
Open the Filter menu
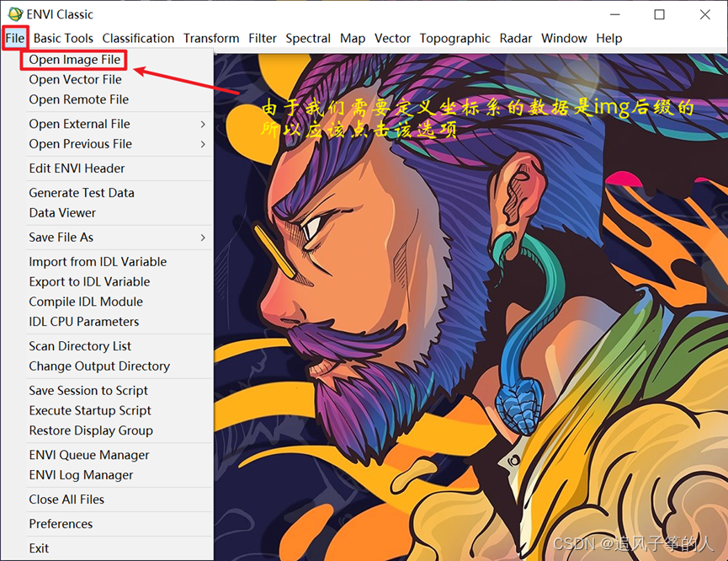(263, 38)
